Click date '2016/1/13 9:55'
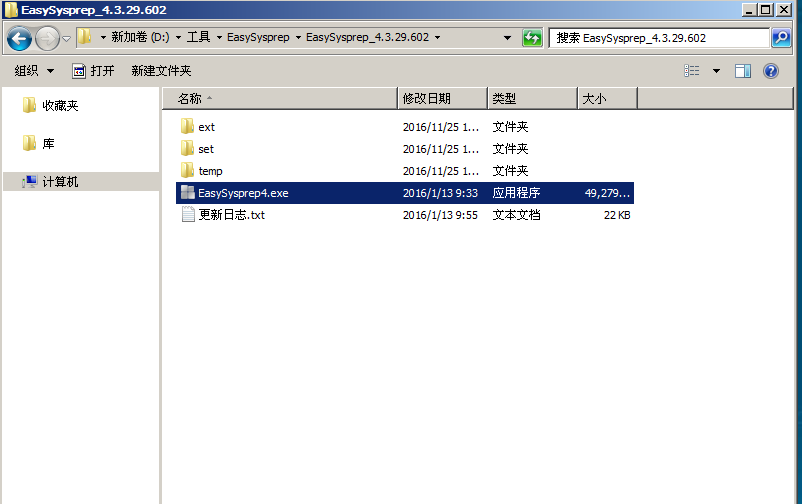Screen dimensions: 802x504 point(440,215)
